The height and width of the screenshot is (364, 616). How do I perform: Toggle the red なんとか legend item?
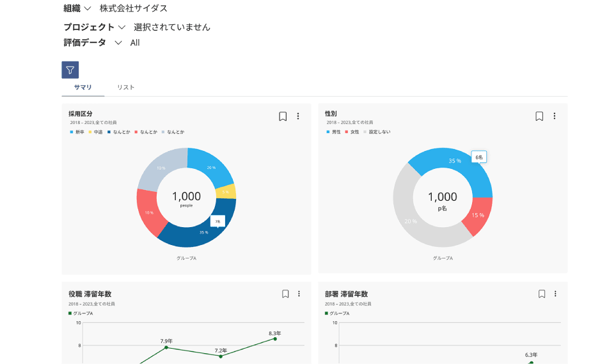pos(146,132)
